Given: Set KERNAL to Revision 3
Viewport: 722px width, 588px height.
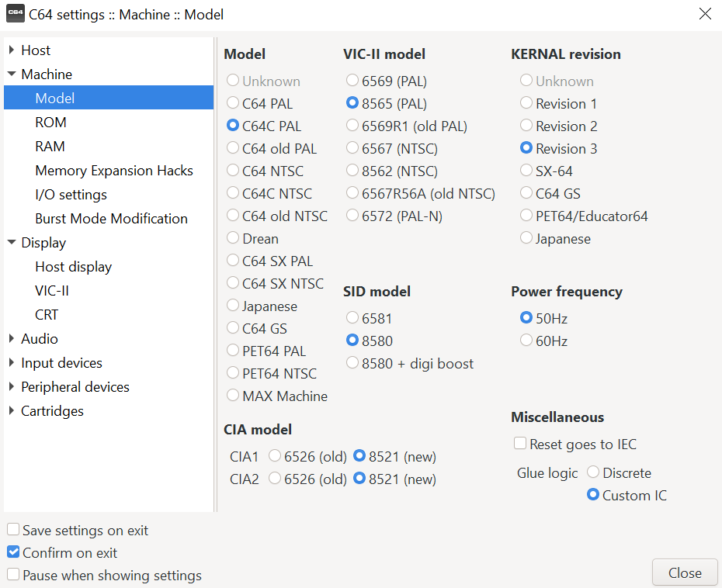Looking at the screenshot, I should (x=558, y=148).
